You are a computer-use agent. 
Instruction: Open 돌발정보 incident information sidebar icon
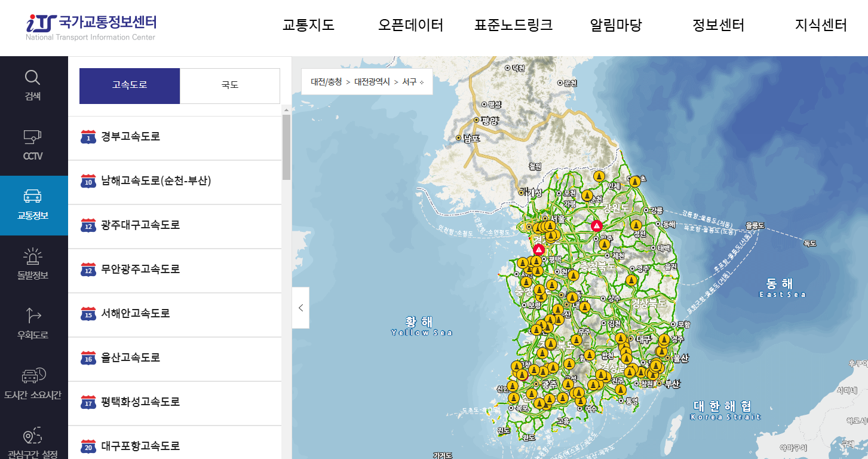(33, 263)
